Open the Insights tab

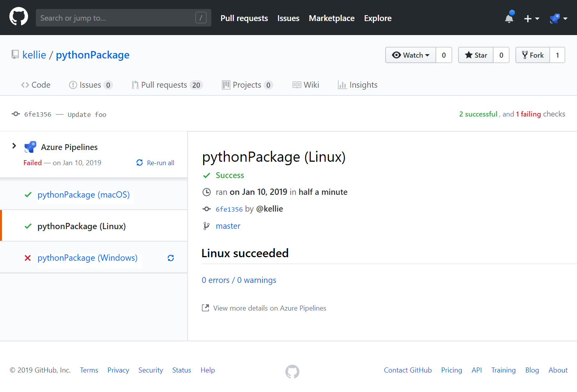pos(358,85)
